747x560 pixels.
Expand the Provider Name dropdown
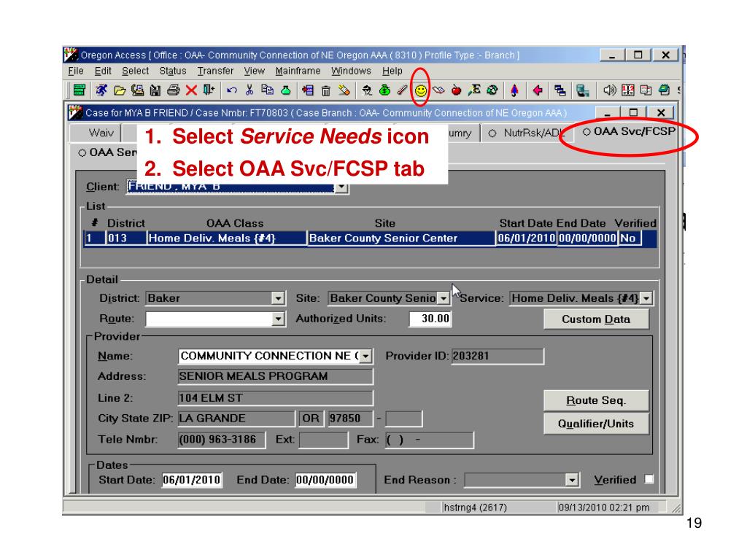tap(366, 356)
